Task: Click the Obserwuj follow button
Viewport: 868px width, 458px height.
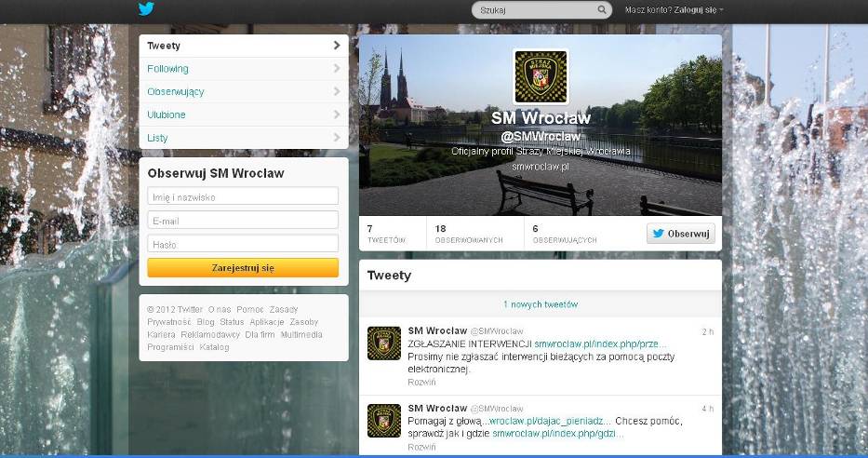Action: point(681,233)
